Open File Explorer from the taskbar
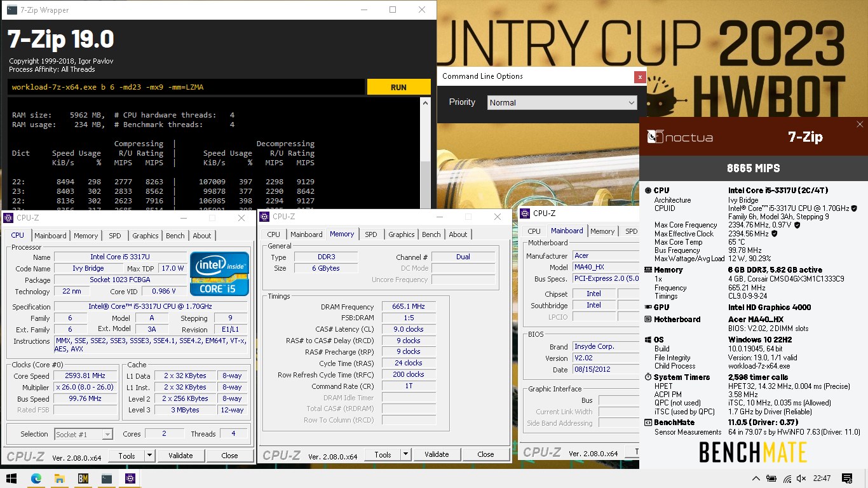This screenshot has width=868, height=488. [59, 478]
